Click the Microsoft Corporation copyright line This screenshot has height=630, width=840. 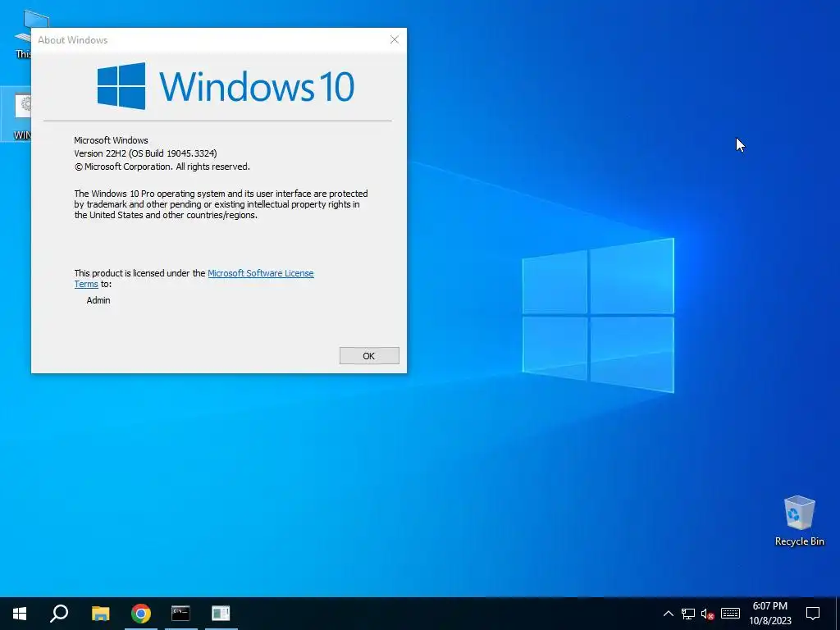click(162, 167)
